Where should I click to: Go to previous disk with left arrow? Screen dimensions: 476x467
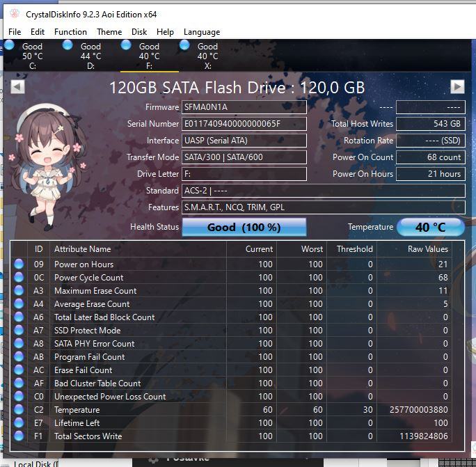click(x=17, y=87)
